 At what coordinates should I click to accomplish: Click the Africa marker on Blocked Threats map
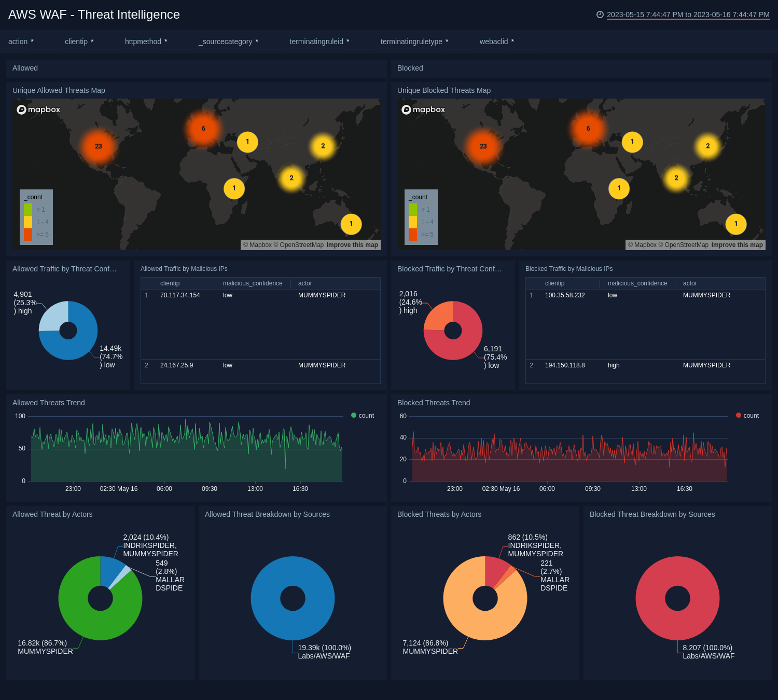coord(619,188)
